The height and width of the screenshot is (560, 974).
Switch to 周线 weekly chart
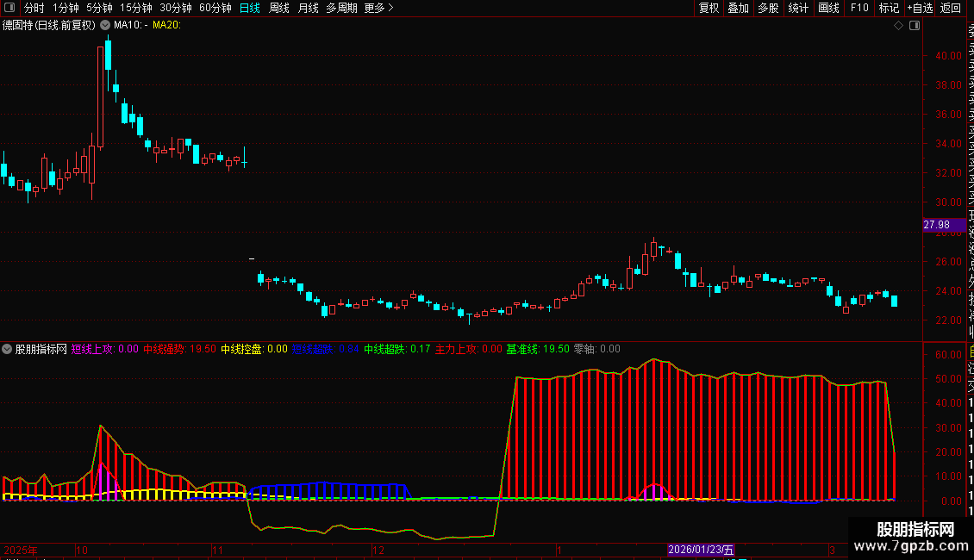[279, 8]
